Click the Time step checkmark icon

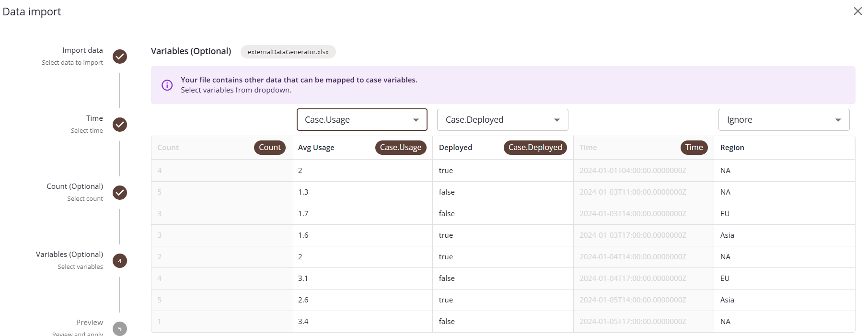120,125
